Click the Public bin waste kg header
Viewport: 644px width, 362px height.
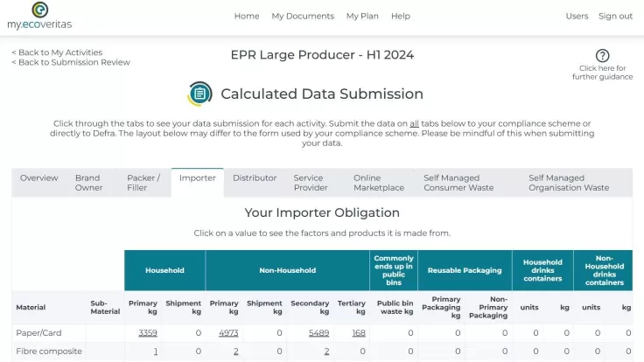pos(395,308)
